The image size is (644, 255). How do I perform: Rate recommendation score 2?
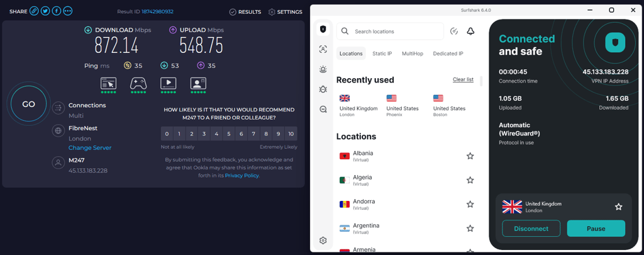tap(192, 133)
